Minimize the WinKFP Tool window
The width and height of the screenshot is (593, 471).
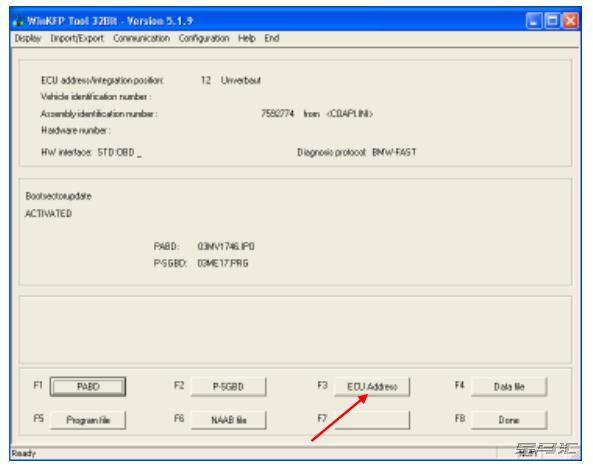533,21
